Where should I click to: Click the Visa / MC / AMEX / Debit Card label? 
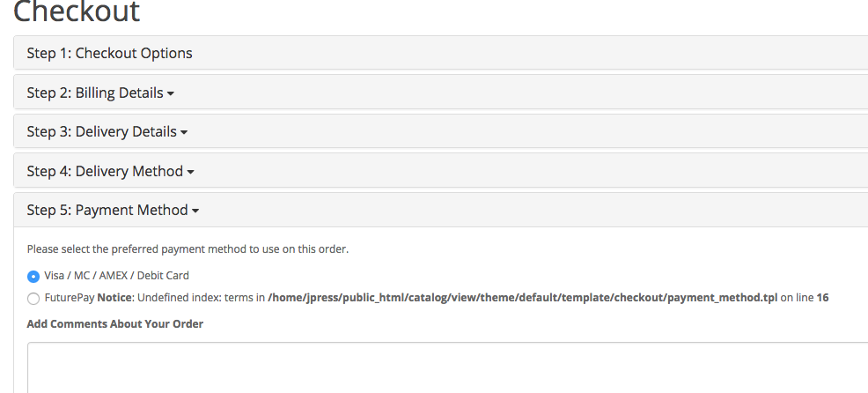tap(117, 276)
